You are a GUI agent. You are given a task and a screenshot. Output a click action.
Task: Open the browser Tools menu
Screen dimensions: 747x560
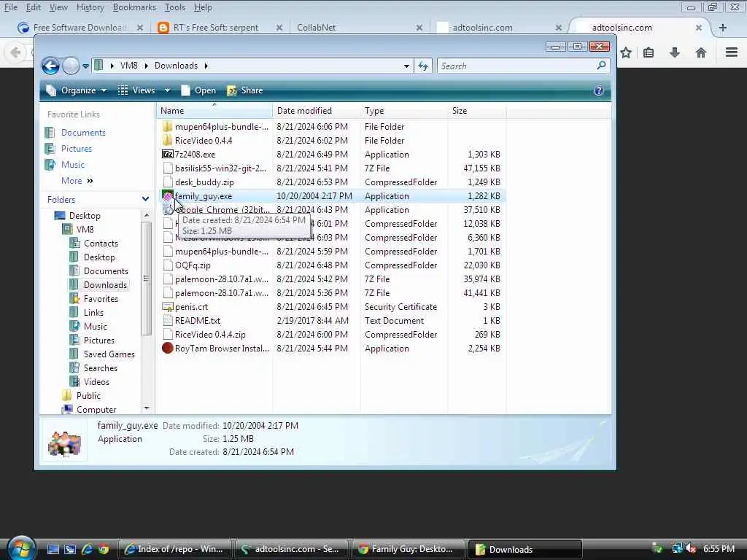[174, 7]
